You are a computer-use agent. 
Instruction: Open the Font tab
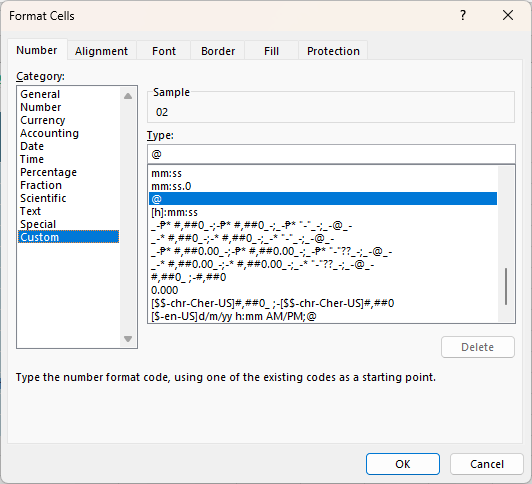point(164,51)
